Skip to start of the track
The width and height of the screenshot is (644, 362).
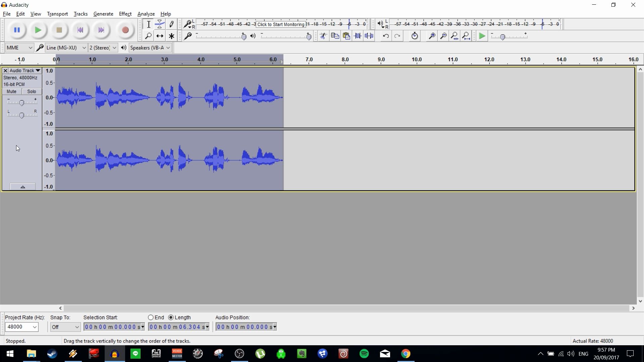80,30
